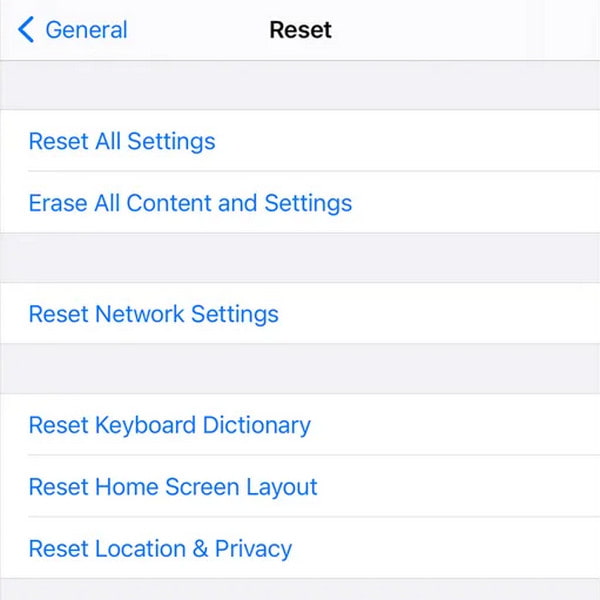Open Reset Keyboard Dictionary option

coord(169,425)
